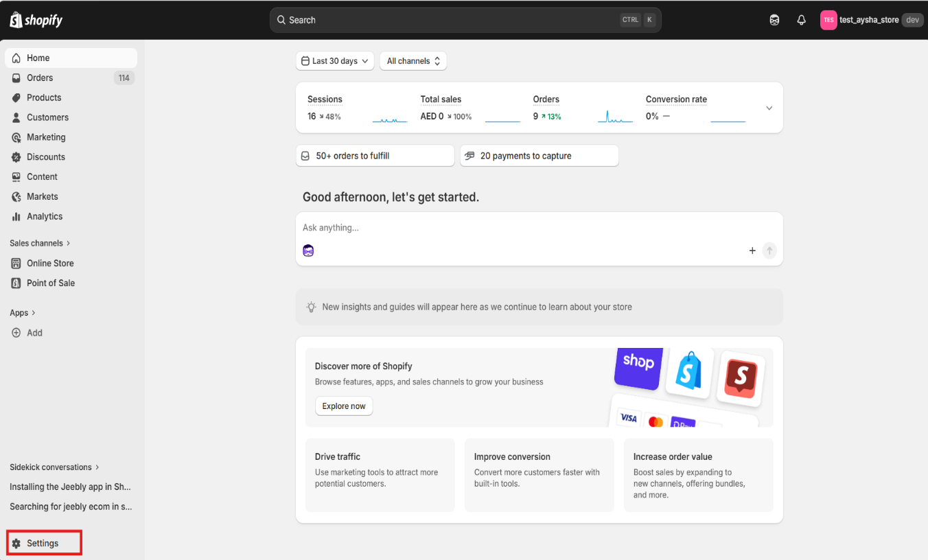This screenshot has height=560, width=928.
Task: Open the Drive traffic card
Action: click(380, 475)
